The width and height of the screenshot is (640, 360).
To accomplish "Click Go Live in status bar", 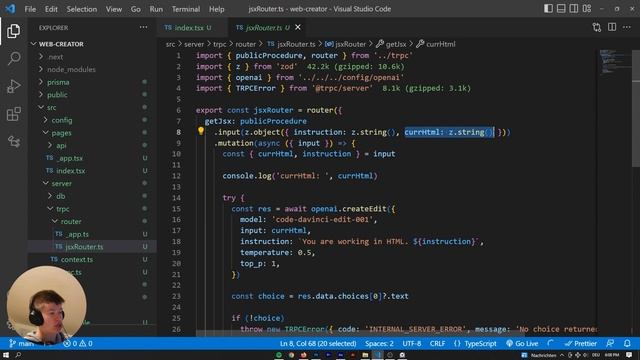I will (522, 344).
